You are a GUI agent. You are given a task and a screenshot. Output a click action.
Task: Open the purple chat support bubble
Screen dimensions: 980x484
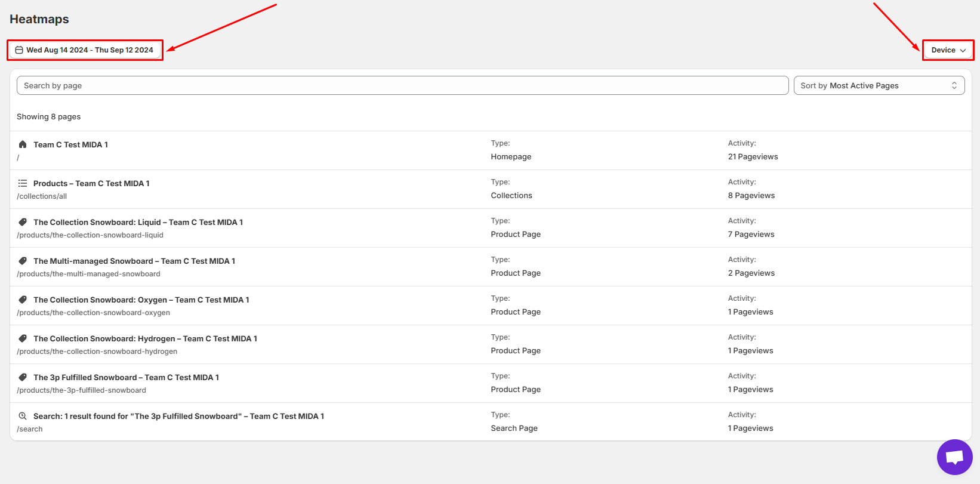coord(954,457)
